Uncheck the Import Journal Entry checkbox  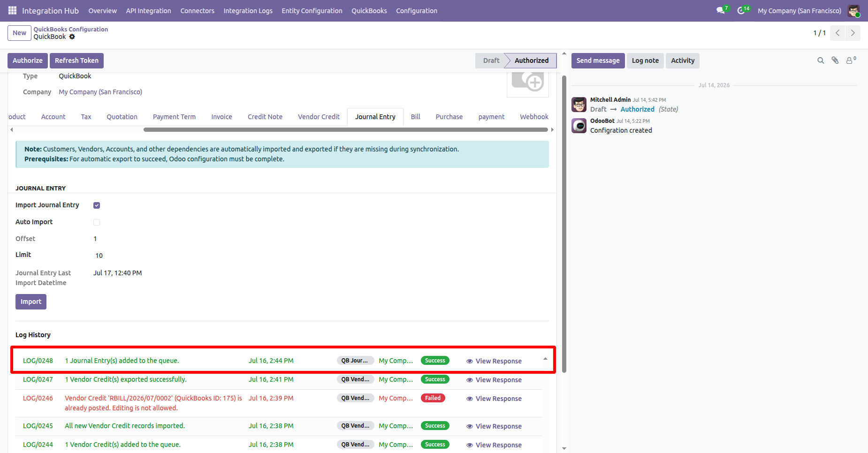coord(97,205)
